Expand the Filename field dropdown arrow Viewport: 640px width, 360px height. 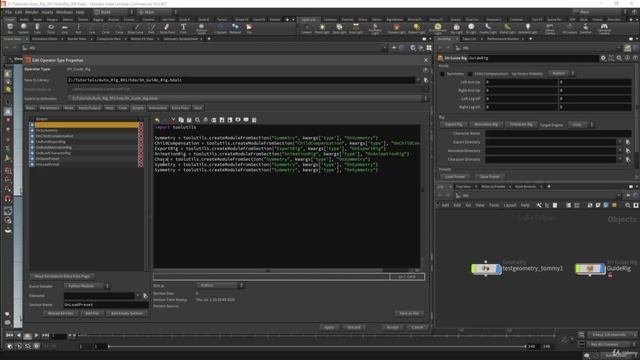tap(138, 296)
